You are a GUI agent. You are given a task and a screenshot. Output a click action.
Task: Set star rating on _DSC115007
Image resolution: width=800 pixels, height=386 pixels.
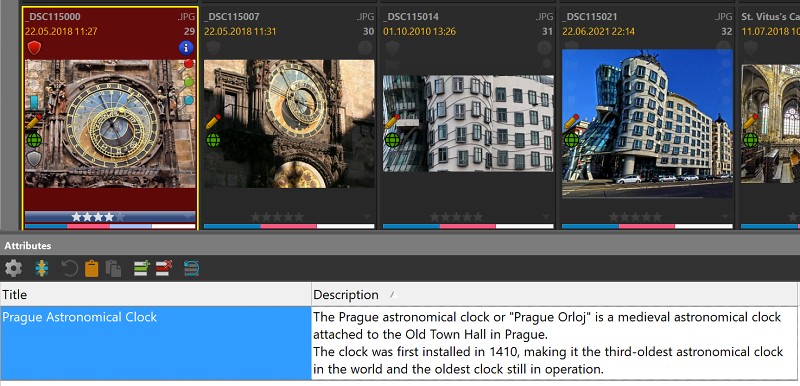(x=277, y=217)
